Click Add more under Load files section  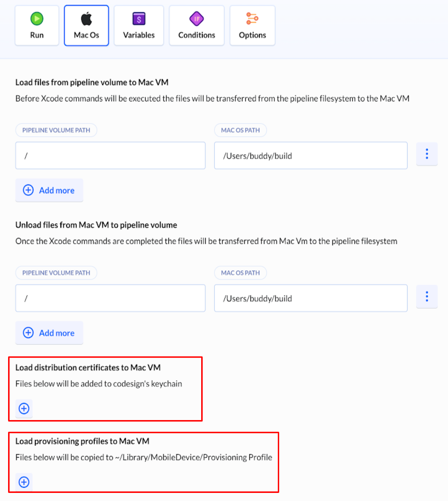49,190
